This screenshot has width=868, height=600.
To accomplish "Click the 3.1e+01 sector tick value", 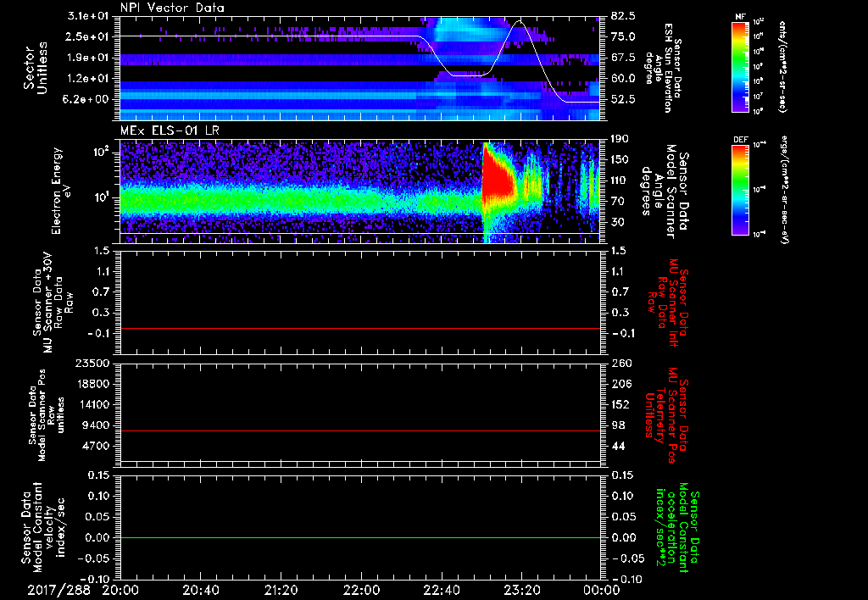I will coord(88,16).
